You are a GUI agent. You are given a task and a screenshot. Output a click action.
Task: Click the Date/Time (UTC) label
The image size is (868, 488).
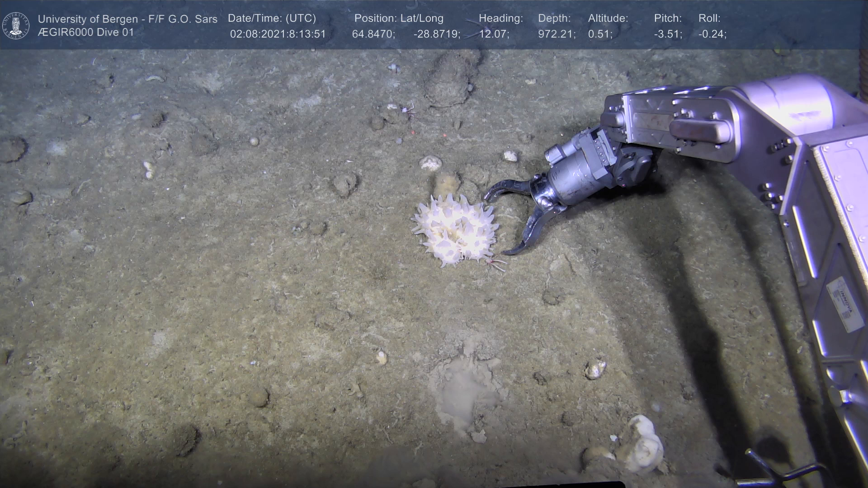(272, 19)
